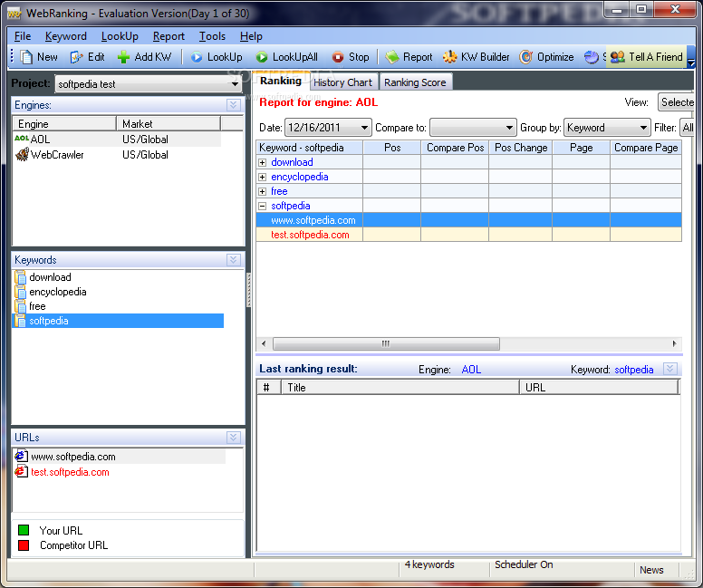This screenshot has height=588, width=703.
Task: Click the Filter All button
Action: (x=688, y=128)
